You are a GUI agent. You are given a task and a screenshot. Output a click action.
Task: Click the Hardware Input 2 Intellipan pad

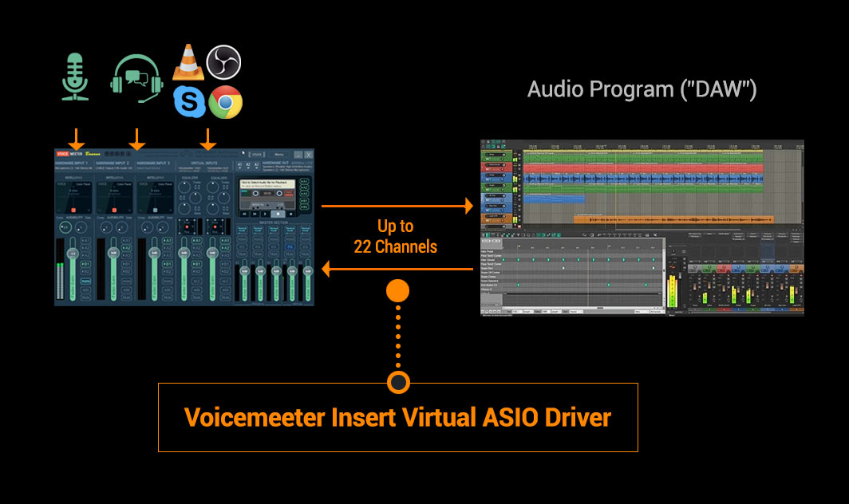[x=114, y=198]
